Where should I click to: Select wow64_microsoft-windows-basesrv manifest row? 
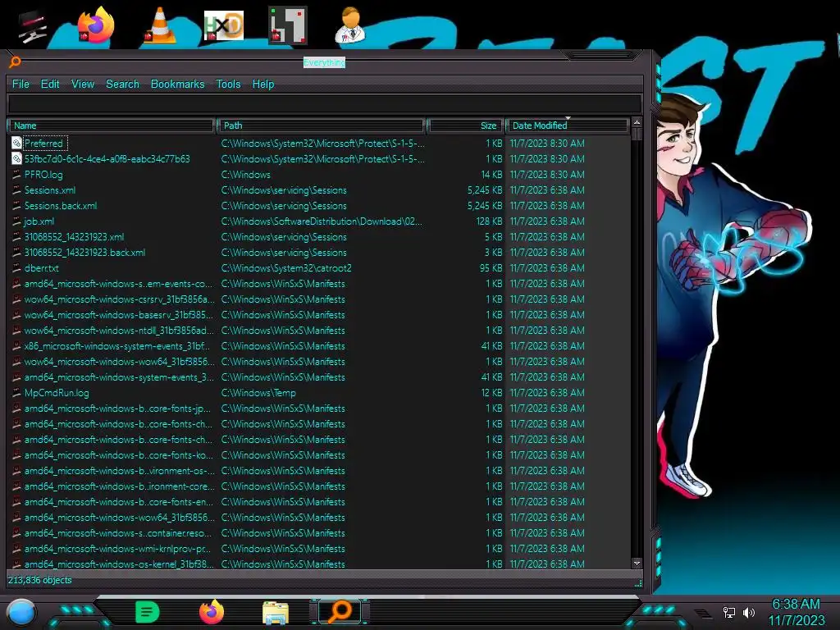(x=318, y=314)
